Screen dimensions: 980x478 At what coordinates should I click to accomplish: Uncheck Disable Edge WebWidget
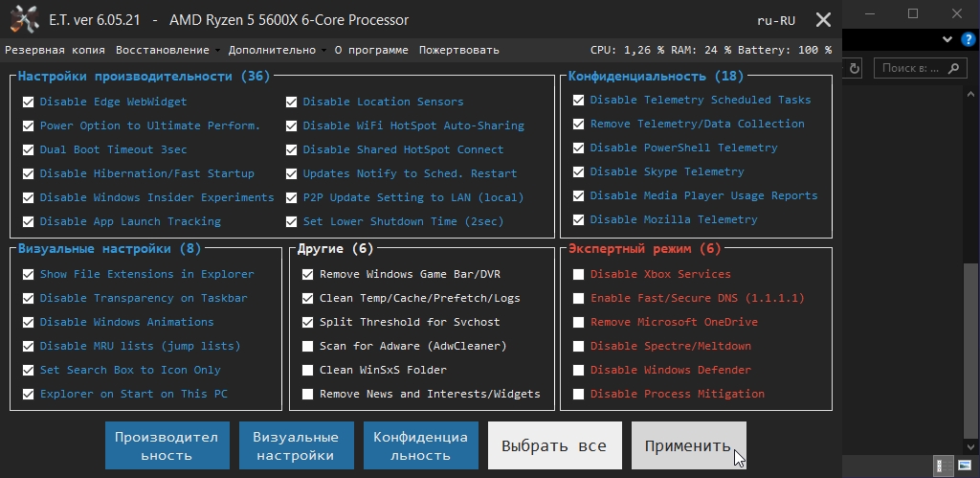click(27, 102)
